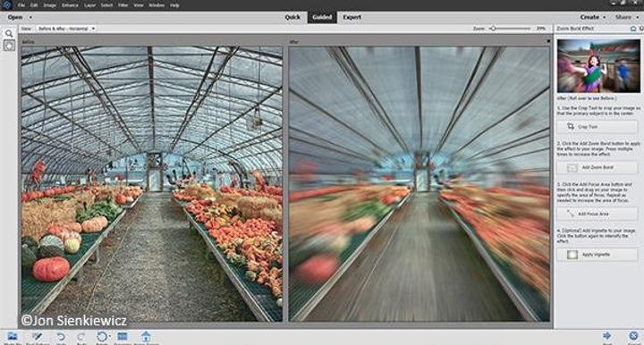644x345 pixels.
Task: Click the Cancel X icon at bottom right
Action: click(633, 336)
